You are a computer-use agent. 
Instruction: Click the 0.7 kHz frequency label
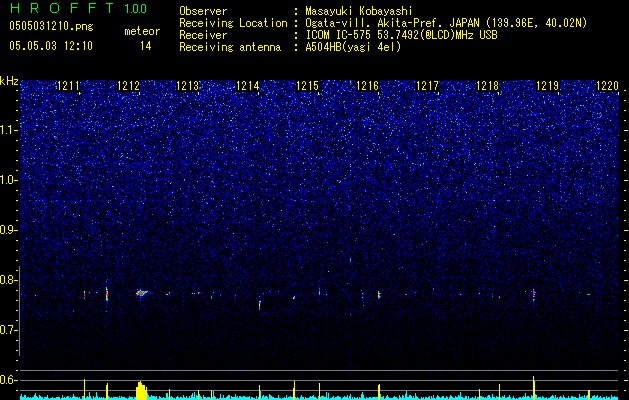click(x=9, y=330)
